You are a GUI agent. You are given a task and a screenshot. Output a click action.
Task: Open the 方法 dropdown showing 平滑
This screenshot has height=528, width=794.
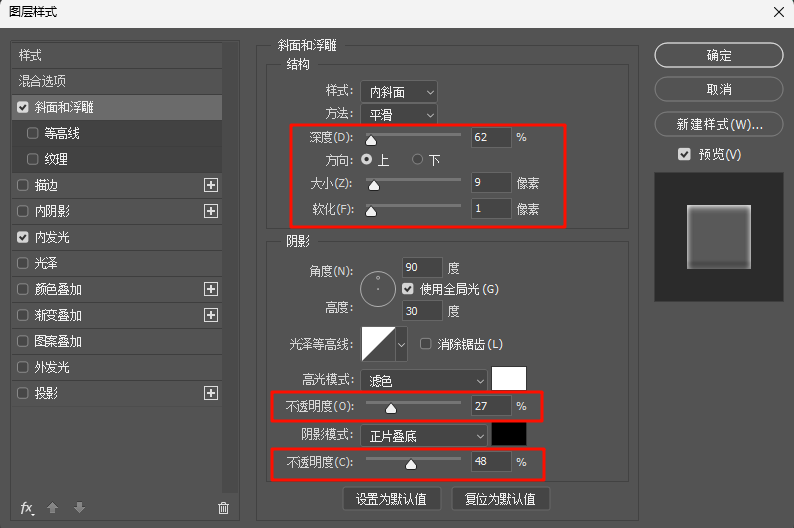[x=399, y=115]
